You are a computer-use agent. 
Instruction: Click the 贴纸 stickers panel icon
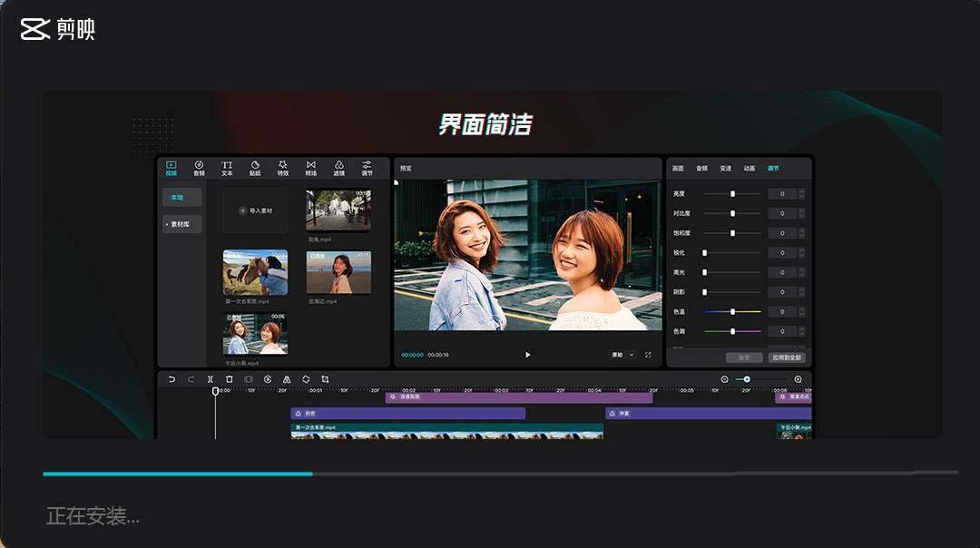coord(257,166)
